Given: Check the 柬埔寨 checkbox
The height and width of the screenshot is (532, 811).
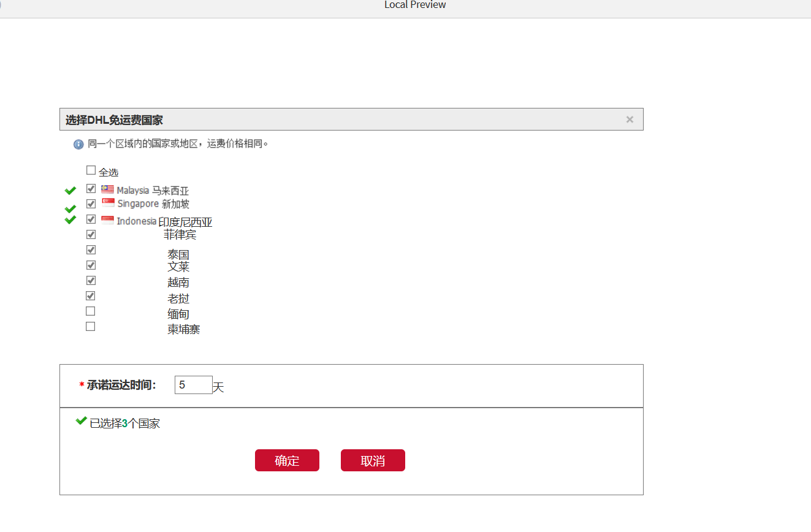Looking at the screenshot, I should point(91,327).
